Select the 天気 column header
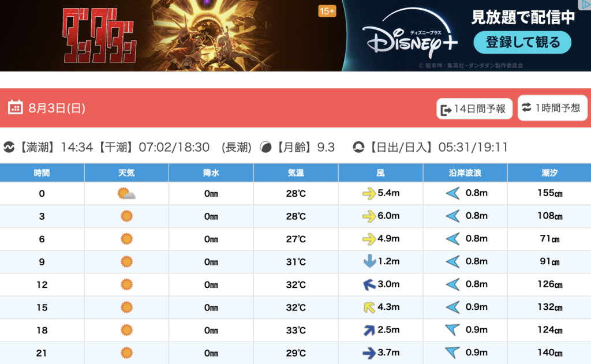The image size is (591, 364). [126, 172]
